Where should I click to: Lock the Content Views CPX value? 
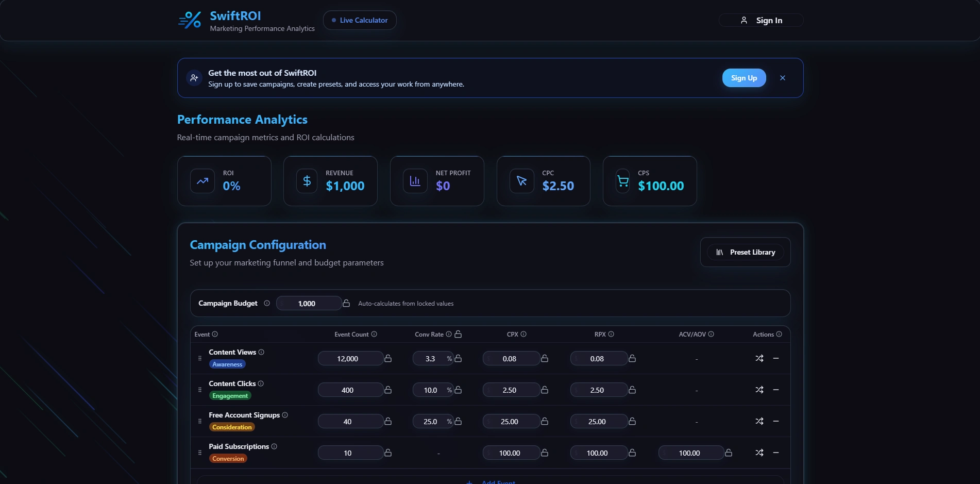pos(545,358)
